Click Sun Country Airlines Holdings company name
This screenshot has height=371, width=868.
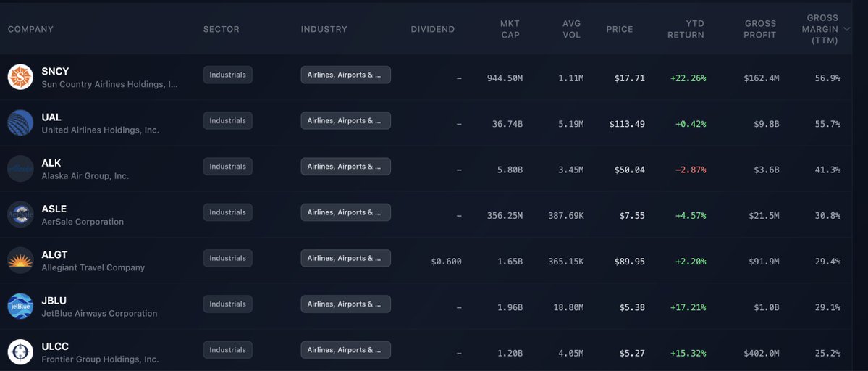click(x=109, y=85)
